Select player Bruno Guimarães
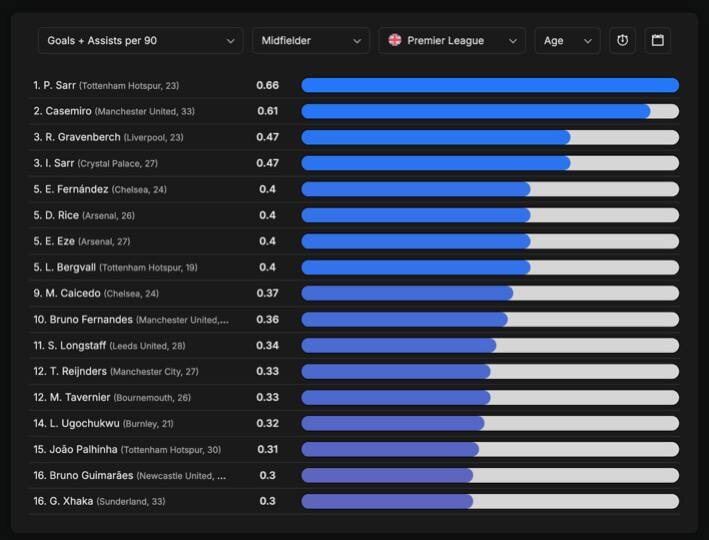This screenshot has width=709, height=540. (x=130, y=475)
